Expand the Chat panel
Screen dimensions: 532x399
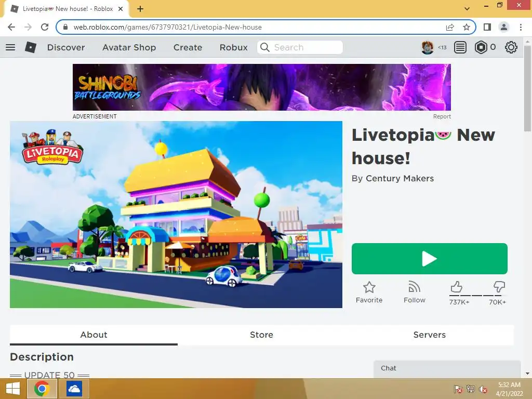[447, 369]
